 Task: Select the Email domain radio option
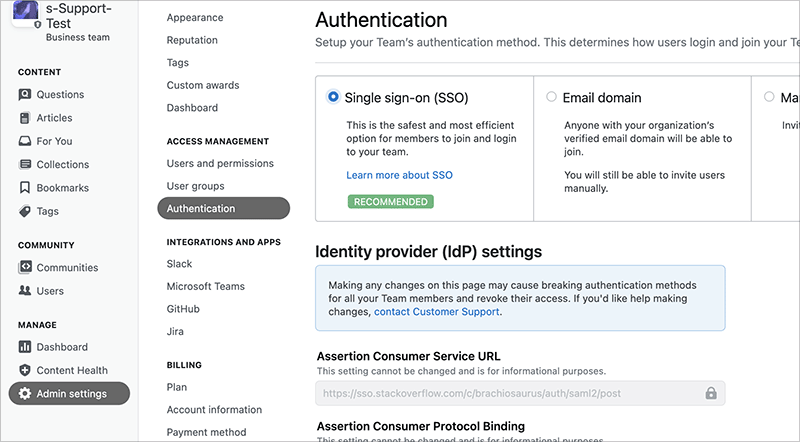552,98
